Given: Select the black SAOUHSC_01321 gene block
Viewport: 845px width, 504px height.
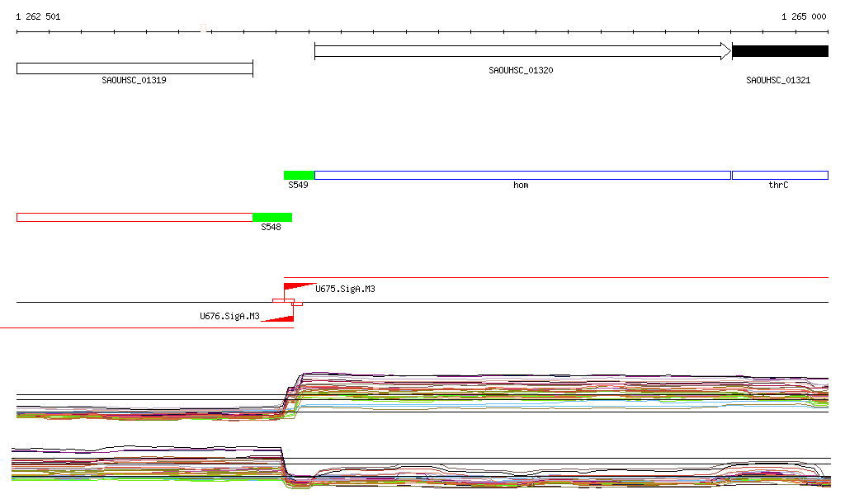Looking at the screenshot, I should (780, 51).
